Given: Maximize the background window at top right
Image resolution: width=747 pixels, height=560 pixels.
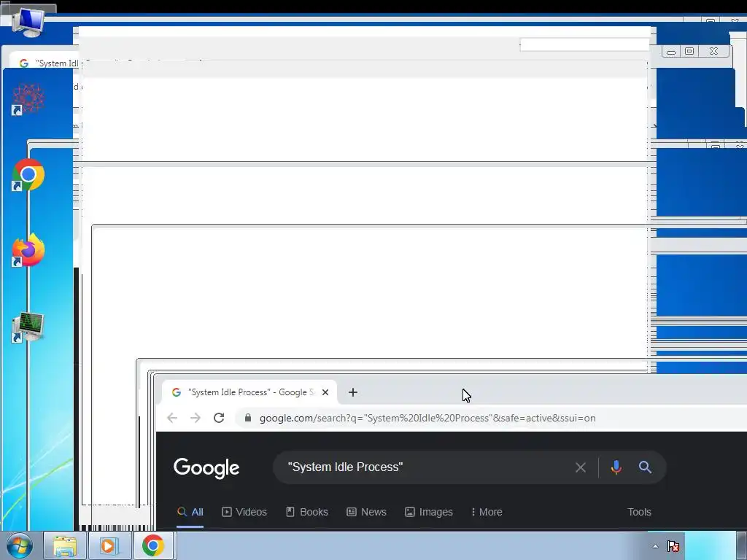Looking at the screenshot, I should pyautogui.click(x=689, y=52).
